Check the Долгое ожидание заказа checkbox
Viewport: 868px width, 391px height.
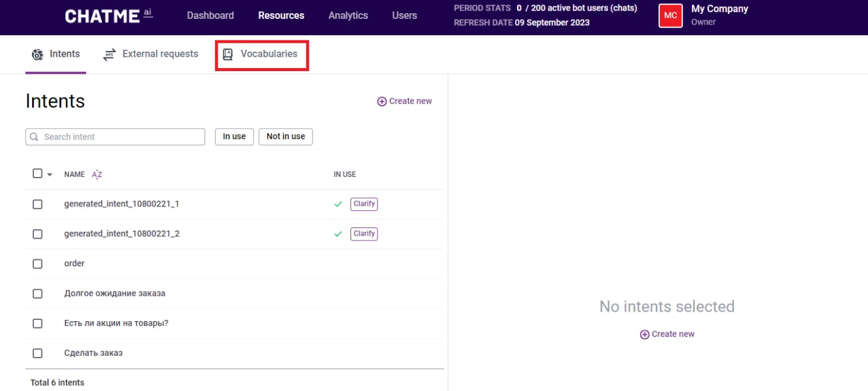click(x=37, y=293)
